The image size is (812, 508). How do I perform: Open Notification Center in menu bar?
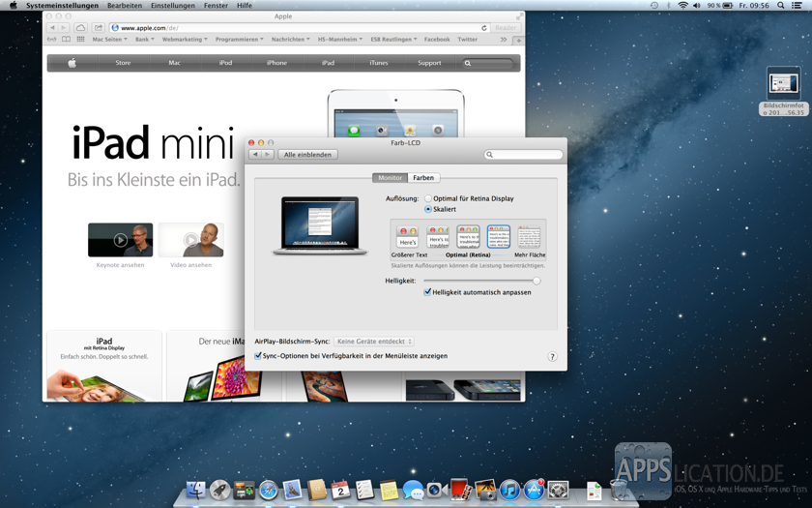[797, 5]
